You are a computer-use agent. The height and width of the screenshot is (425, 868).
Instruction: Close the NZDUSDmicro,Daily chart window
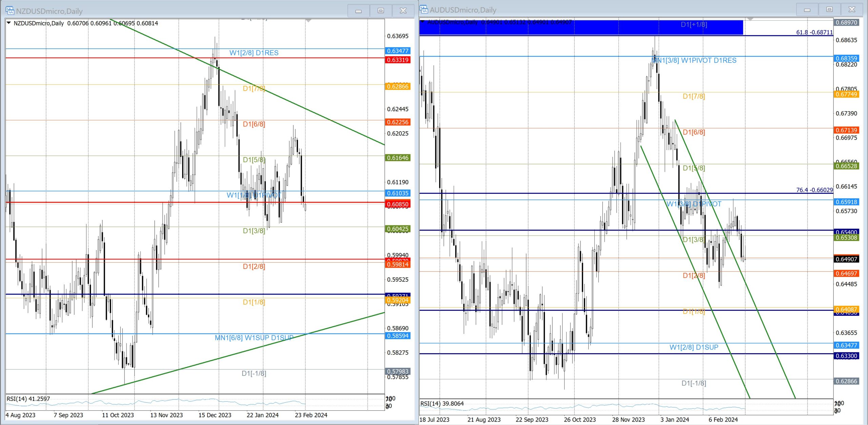403,11
